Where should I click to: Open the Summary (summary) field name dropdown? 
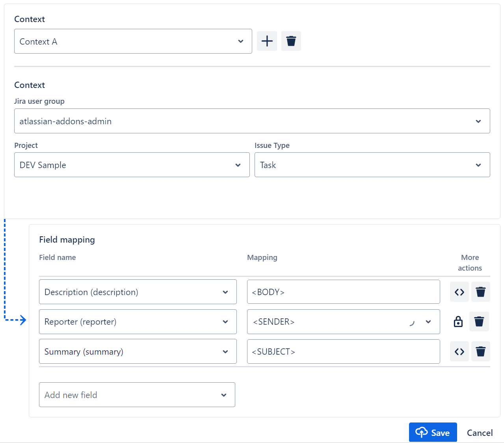[x=138, y=351]
